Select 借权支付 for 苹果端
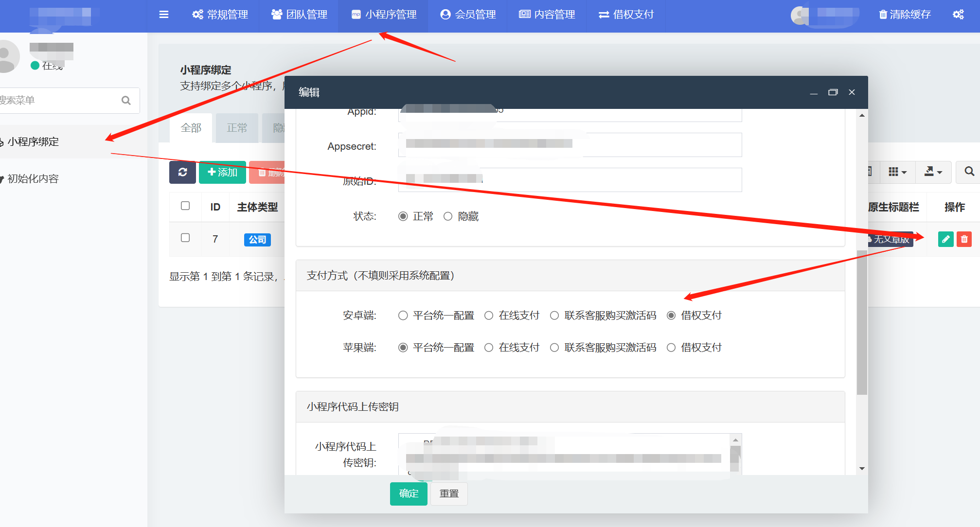 671,348
